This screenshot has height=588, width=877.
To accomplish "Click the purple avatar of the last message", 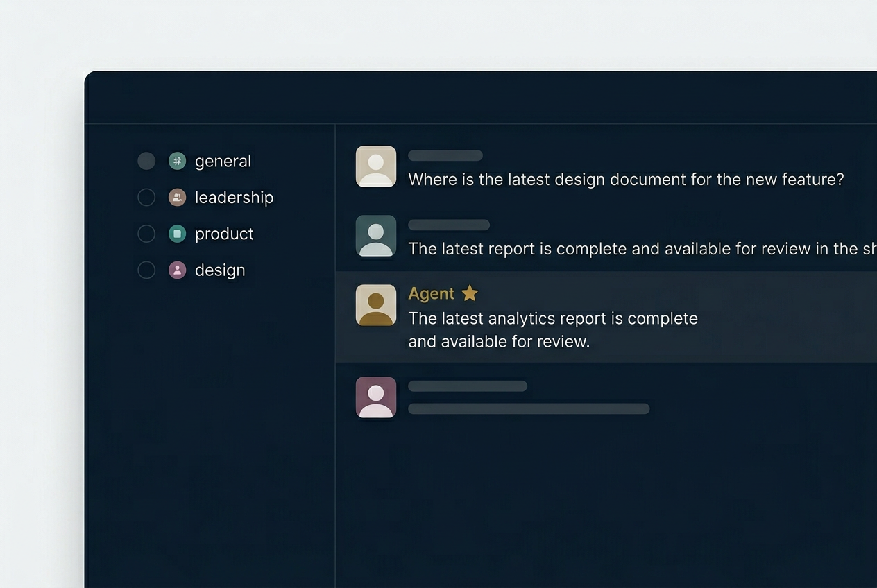I will coord(376,397).
